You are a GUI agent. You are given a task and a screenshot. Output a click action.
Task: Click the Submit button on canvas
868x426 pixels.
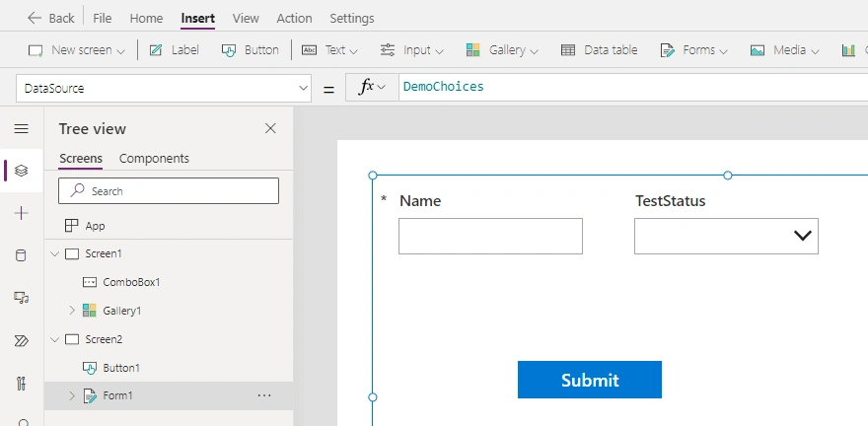coord(590,380)
